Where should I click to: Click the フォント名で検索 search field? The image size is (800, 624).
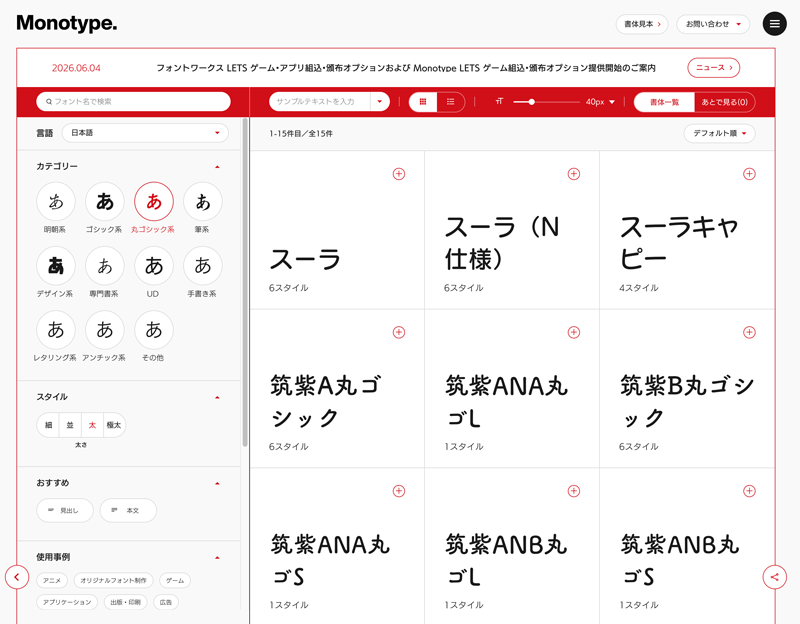(133, 102)
